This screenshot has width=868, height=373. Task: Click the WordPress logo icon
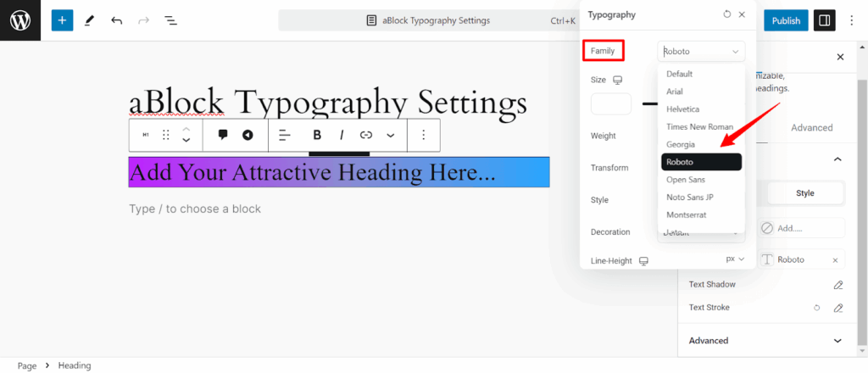click(20, 20)
